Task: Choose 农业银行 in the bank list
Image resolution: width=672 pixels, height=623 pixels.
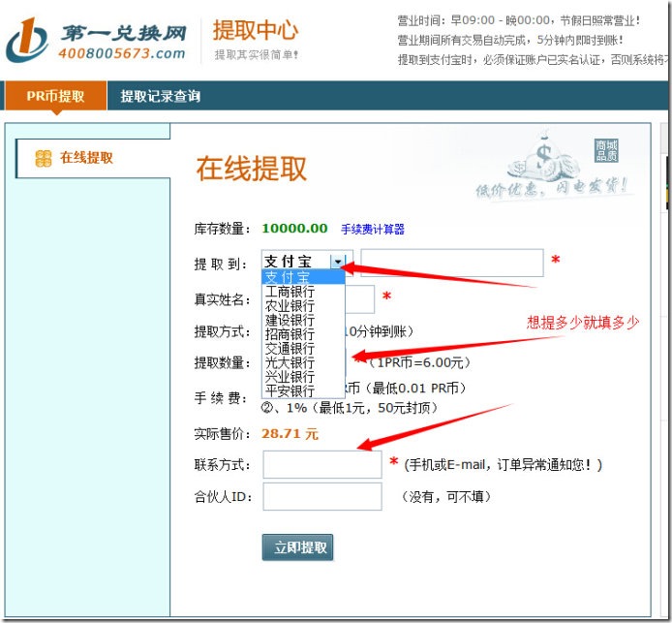Action: coord(290,306)
